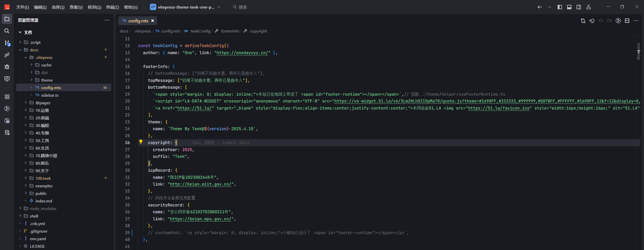
Task: Click the footerInfo breadcrumb segment
Action: point(230,31)
